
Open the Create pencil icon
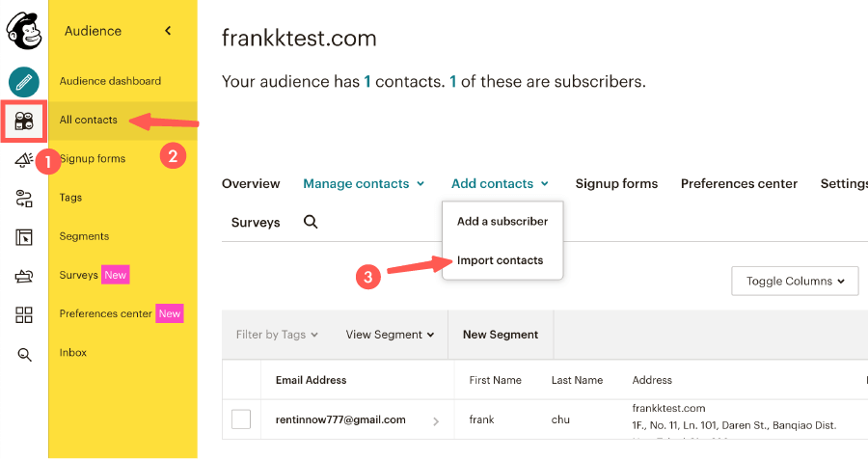[24, 82]
